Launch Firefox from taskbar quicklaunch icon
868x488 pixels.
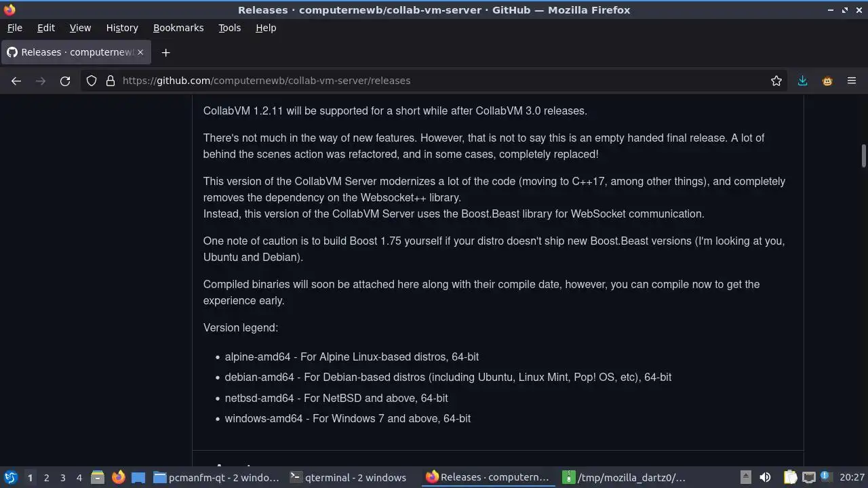click(118, 477)
